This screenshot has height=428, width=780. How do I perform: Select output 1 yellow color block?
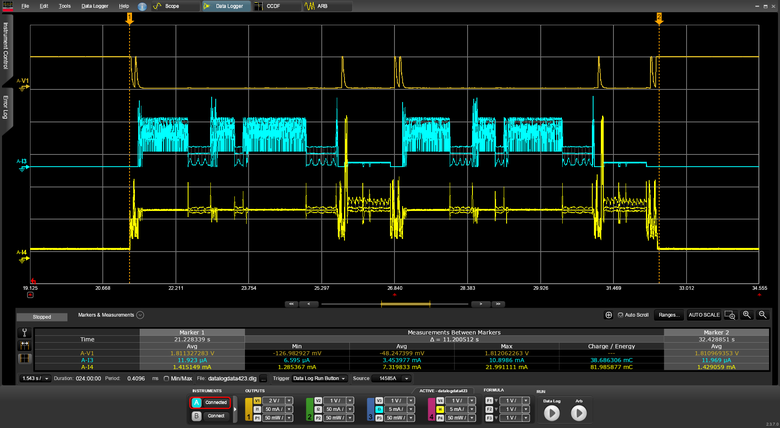[249, 409]
